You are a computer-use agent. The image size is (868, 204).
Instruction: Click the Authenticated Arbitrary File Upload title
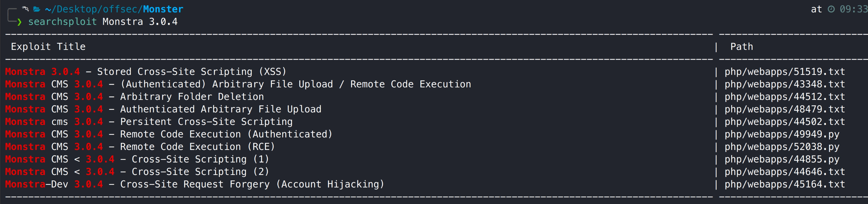click(221, 109)
